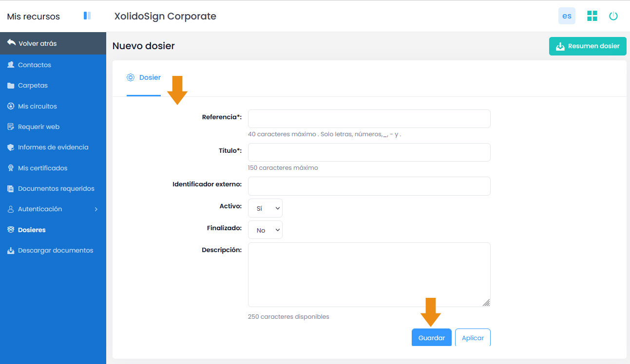Click the Descripción label

click(x=222, y=250)
